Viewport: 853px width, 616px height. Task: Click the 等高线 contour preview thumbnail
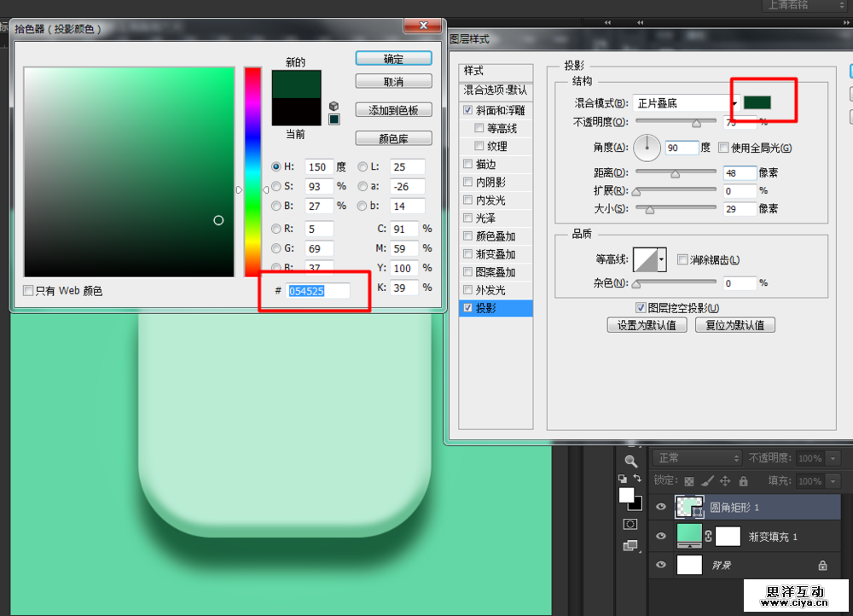pos(645,259)
